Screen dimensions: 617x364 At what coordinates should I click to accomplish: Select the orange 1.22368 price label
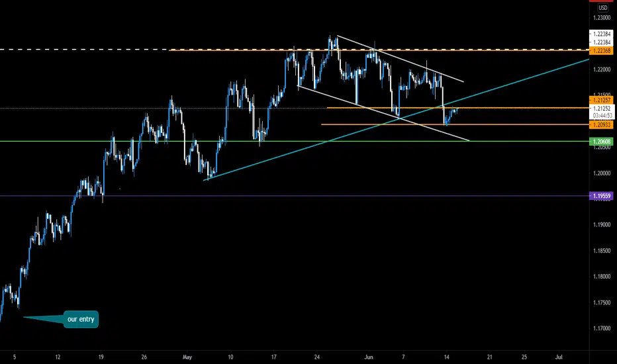coord(601,51)
